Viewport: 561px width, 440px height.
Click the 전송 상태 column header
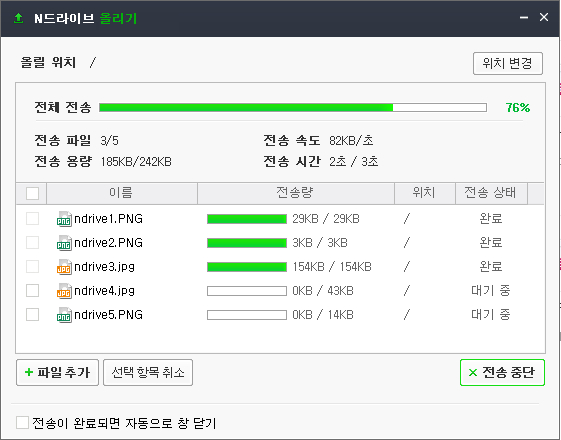(x=491, y=193)
